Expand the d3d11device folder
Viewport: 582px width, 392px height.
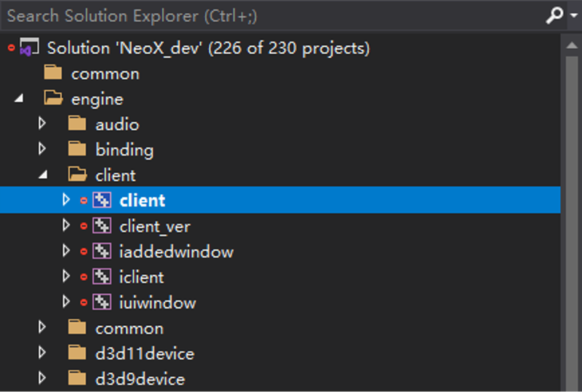pos(42,353)
